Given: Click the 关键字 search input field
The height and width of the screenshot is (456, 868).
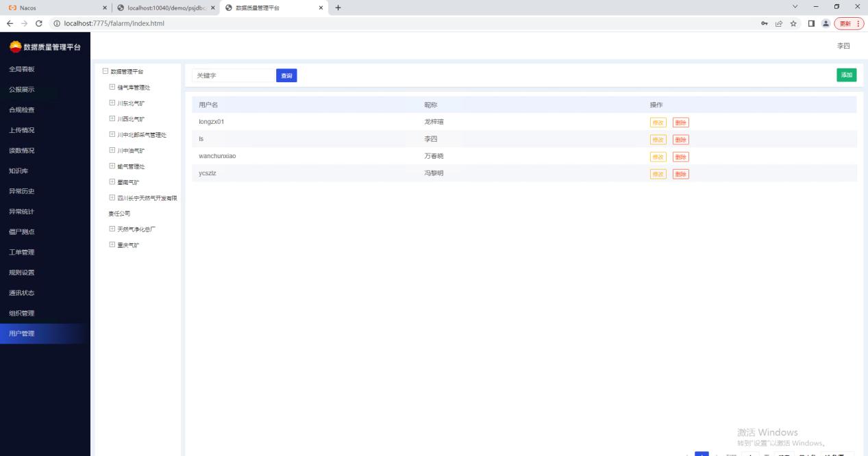Looking at the screenshot, I should [x=233, y=76].
